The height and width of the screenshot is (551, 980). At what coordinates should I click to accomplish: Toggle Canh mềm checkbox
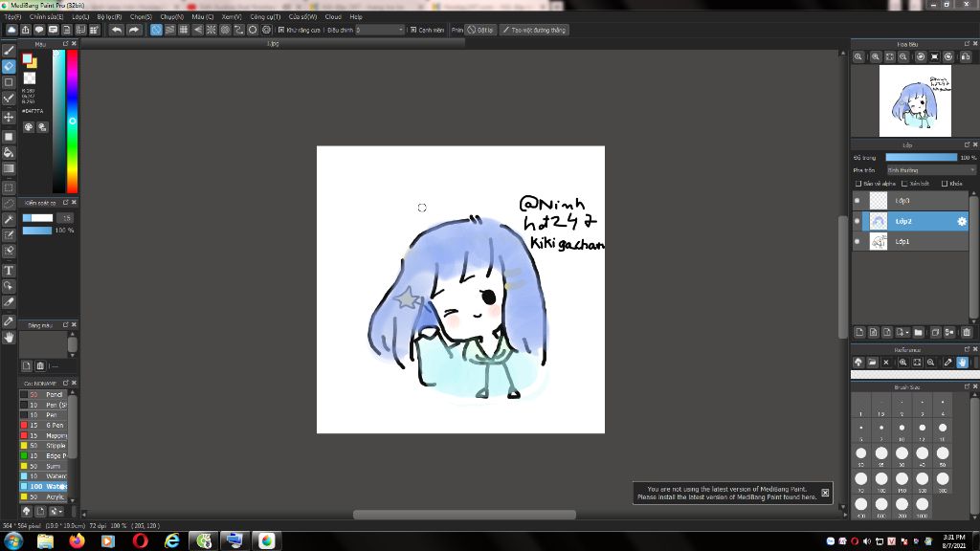[413, 30]
